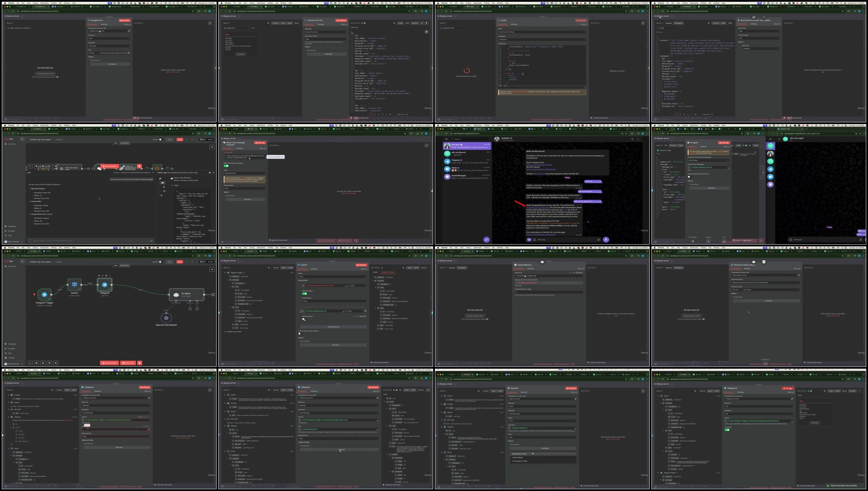Click Telegram Trigger node on the Switch workflow canvas
868x491 pixels.
[x=44, y=294]
